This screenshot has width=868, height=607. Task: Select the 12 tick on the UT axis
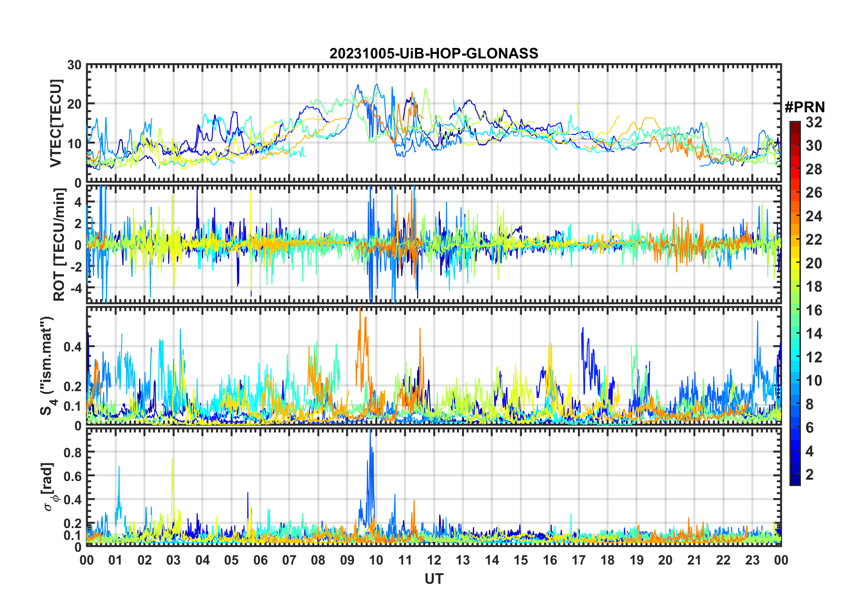tap(434, 560)
